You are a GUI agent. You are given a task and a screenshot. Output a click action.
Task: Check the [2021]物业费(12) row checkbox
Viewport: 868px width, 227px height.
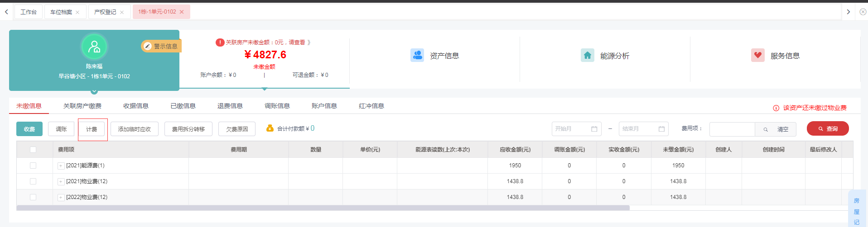pyautogui.click(x=33, y=181)
